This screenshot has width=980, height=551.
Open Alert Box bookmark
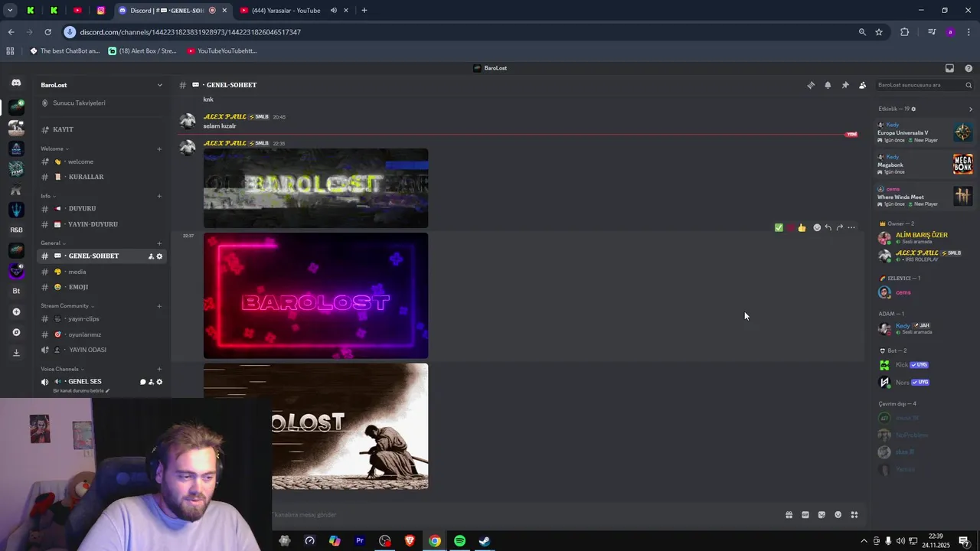coord(142,51)
